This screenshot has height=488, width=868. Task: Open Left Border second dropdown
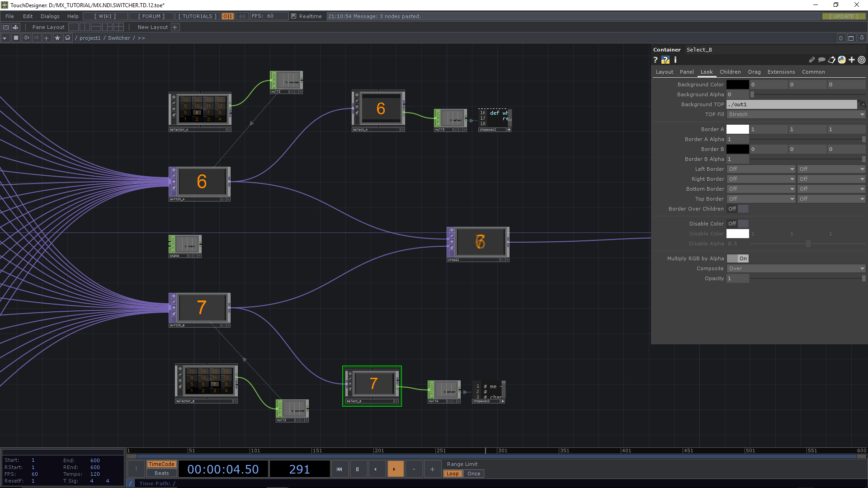point(831,169)
